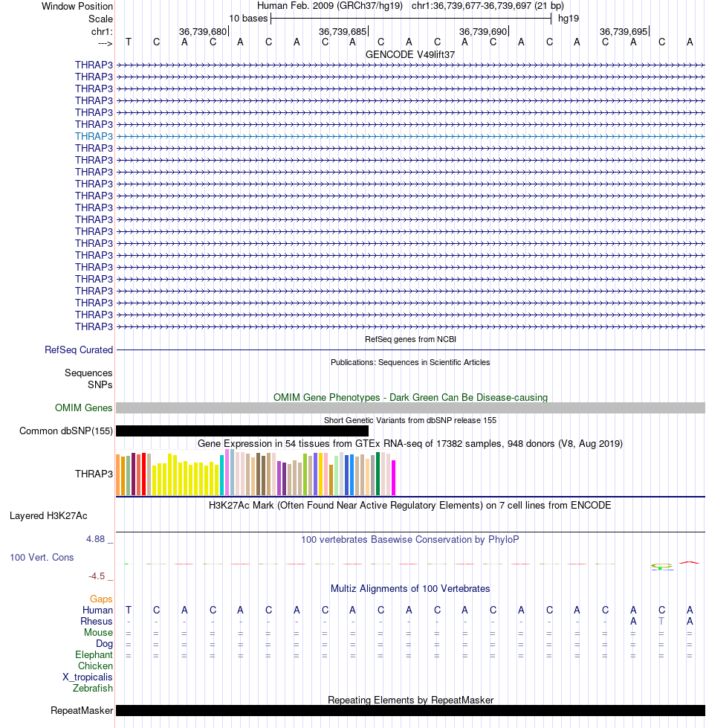Click the Rhesus species label

pyautogui.click(x=97, y=621)
